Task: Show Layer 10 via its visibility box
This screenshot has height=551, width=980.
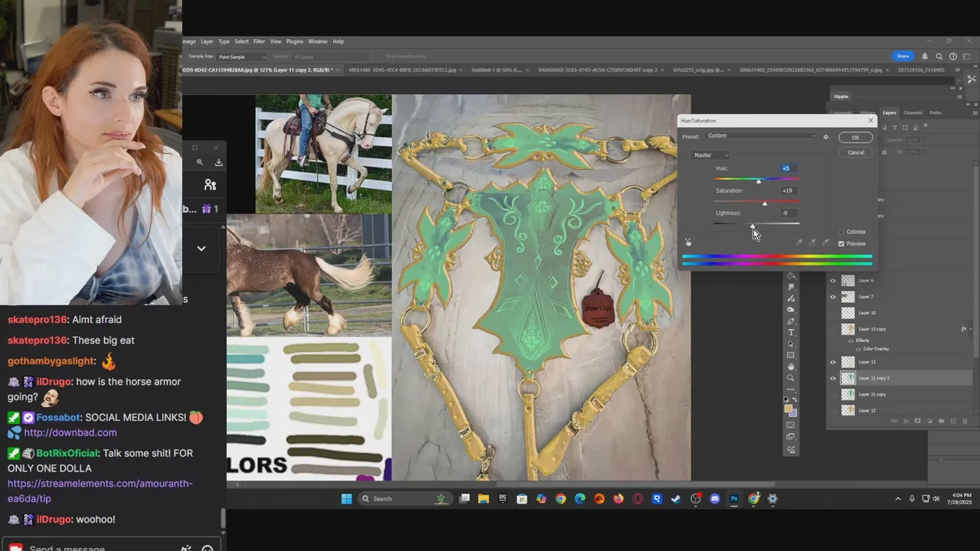Action: coord(833,313)
